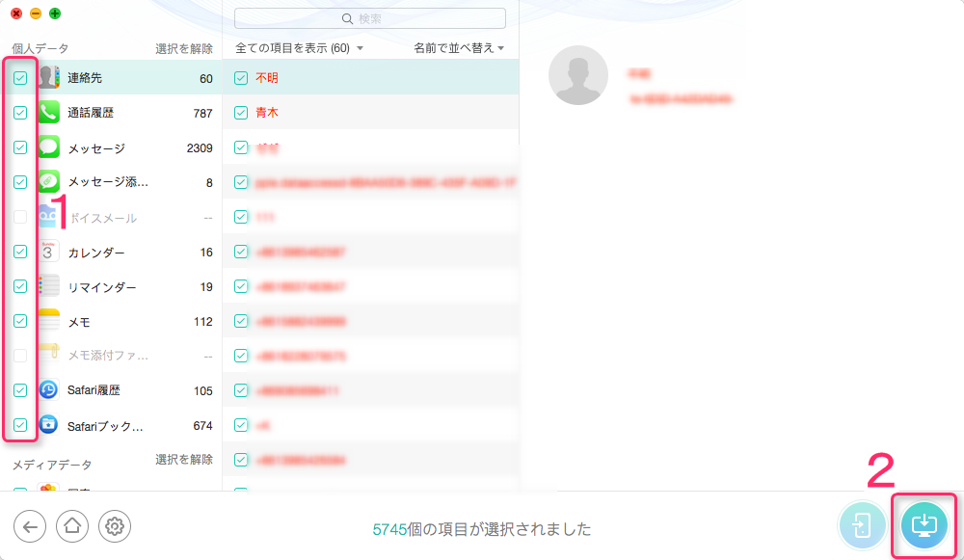Select the メモ category label
The height and width of the screenshot is (560, 964).
(x=79, y=322)
